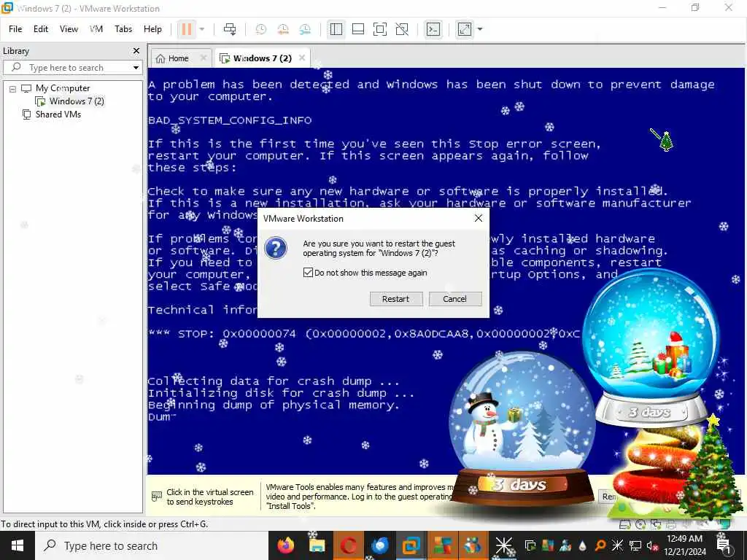The width and height of the screenshot is (747, 560).
Task: Click the Windows taskbar search box
Action: pyautogui.click(x=152, y=545)
